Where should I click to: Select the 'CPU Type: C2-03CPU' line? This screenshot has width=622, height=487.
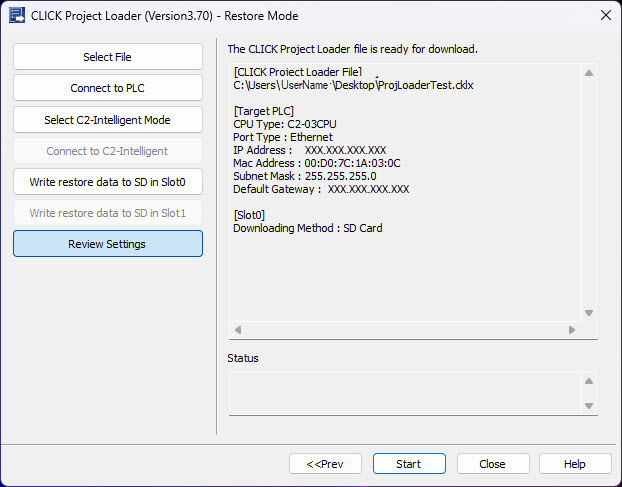pos(285,124)
